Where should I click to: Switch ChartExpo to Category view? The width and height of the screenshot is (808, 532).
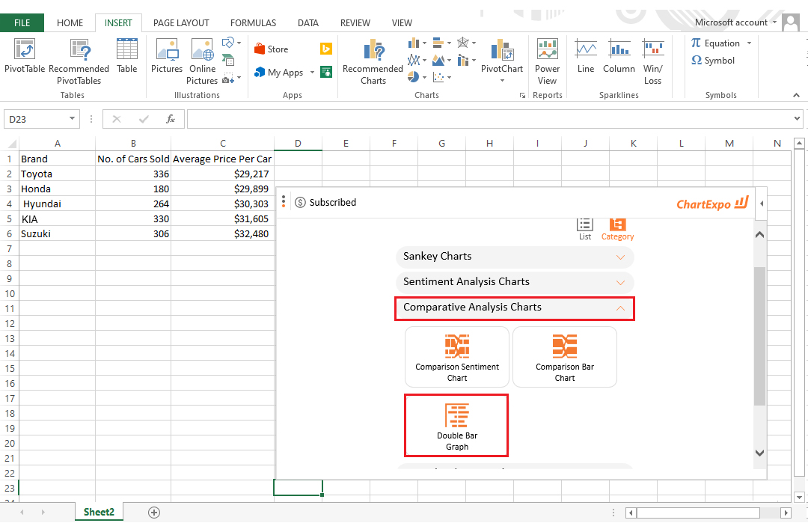click(617, 229)
